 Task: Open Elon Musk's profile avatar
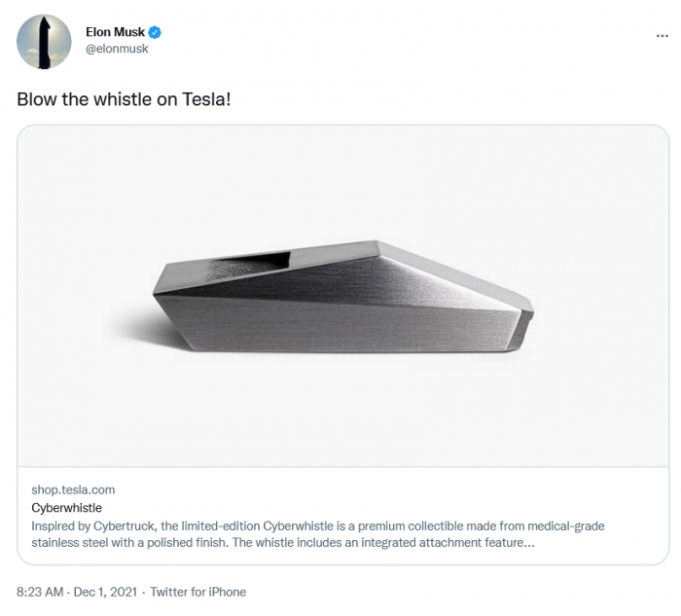tap(44, 42)
